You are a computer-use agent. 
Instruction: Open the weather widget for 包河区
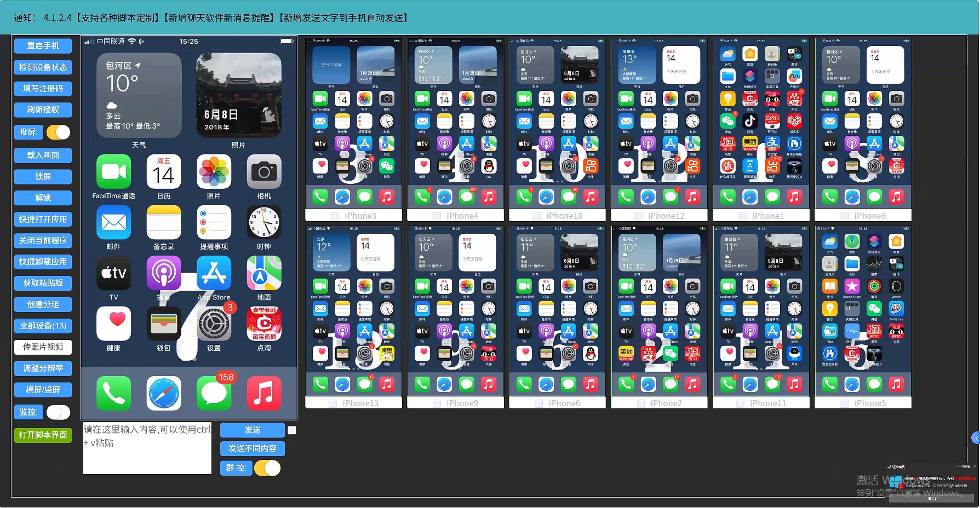point(139,95)
